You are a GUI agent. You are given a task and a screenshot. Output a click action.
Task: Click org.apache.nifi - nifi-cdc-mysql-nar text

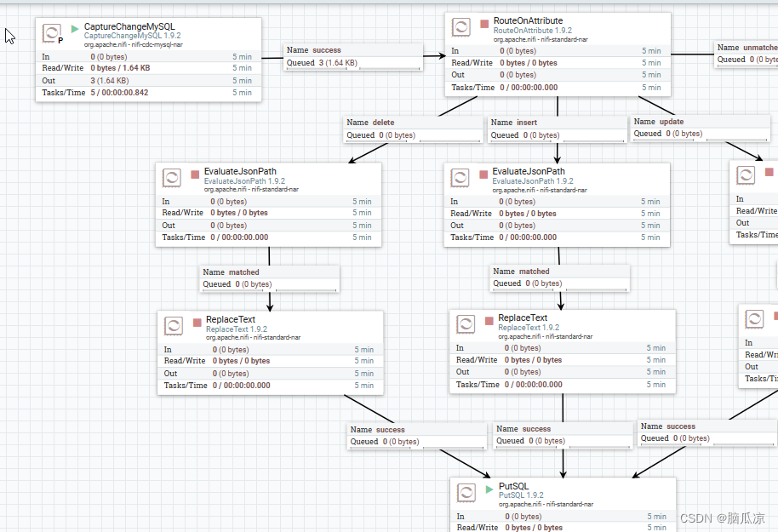tap(133, 44)
